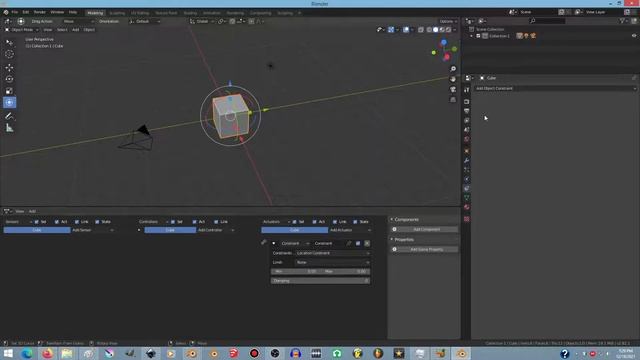The height and width of the screenshot is (360, 640).
Task: Expand Collection 1 in the outliner
Action: 471,36
